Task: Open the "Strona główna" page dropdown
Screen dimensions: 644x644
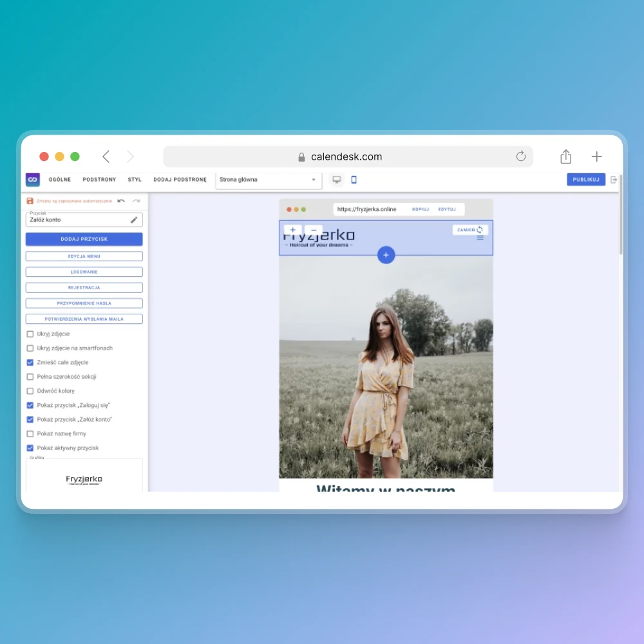Action: tap(269, 180)
